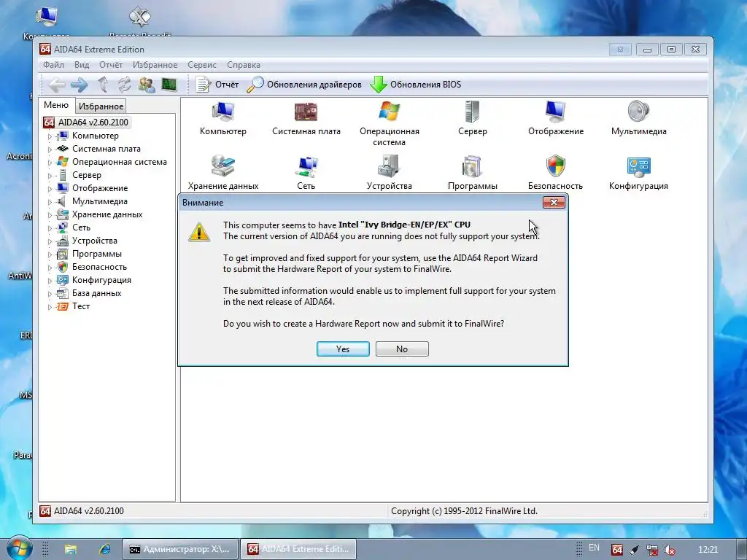Open the large Программы icon
This screenshot has width=747, height=560.
tap(472, 173)
